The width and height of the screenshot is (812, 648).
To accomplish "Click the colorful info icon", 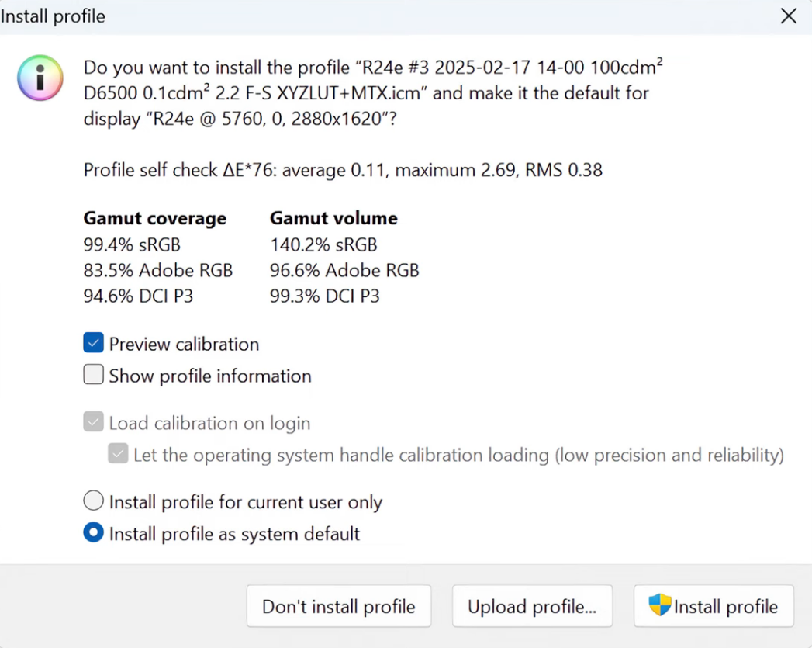I will click(40, 78).
